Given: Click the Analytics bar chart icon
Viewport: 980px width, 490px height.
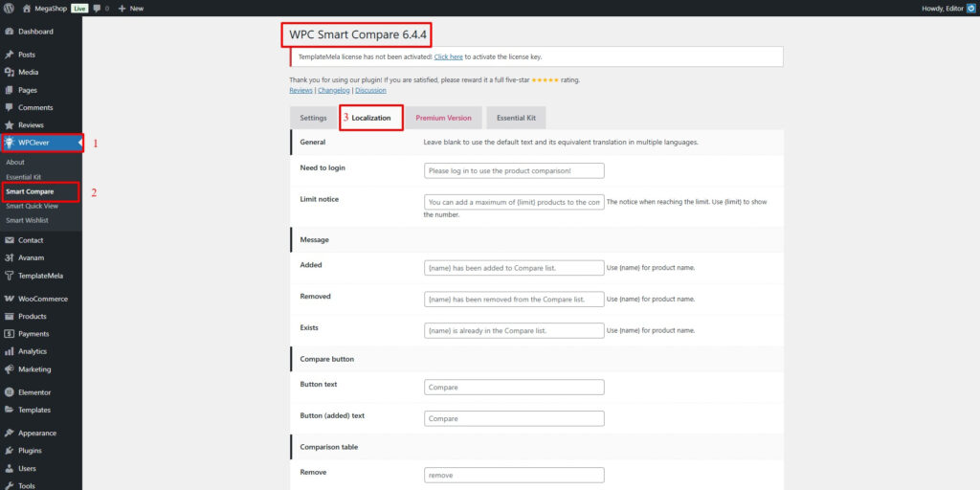Looking at the screenshot, I should [x=10, y=351].
